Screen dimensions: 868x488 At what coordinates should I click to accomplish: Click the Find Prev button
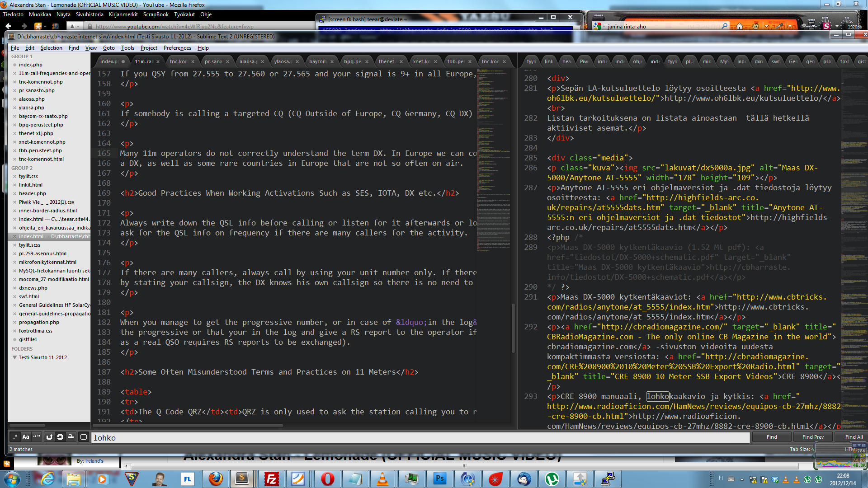pyautogui.click(x=812, y=437)
